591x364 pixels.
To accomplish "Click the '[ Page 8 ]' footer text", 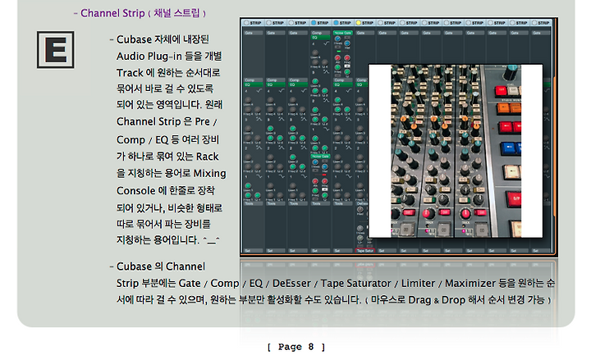I will point(295,347).
